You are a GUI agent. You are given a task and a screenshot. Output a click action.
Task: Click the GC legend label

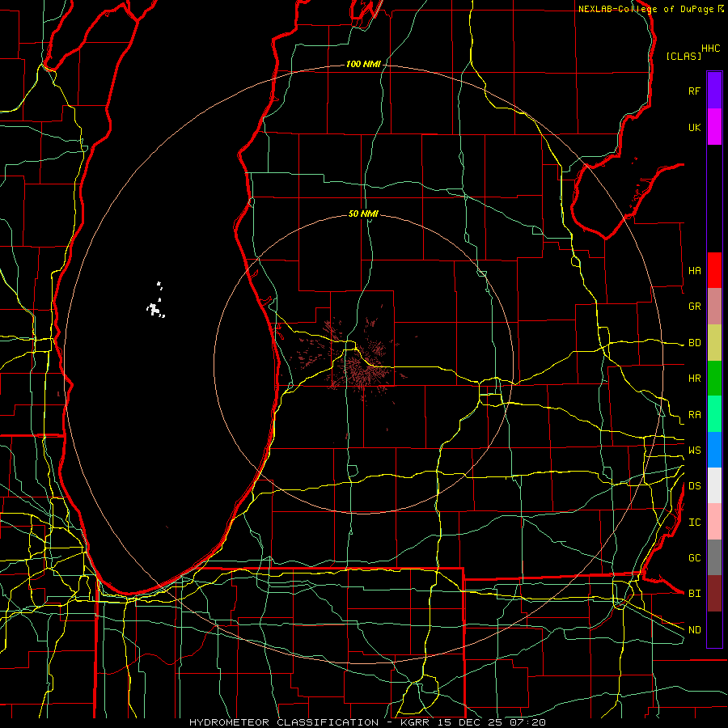pyautogui.click(x=694, y=558)
